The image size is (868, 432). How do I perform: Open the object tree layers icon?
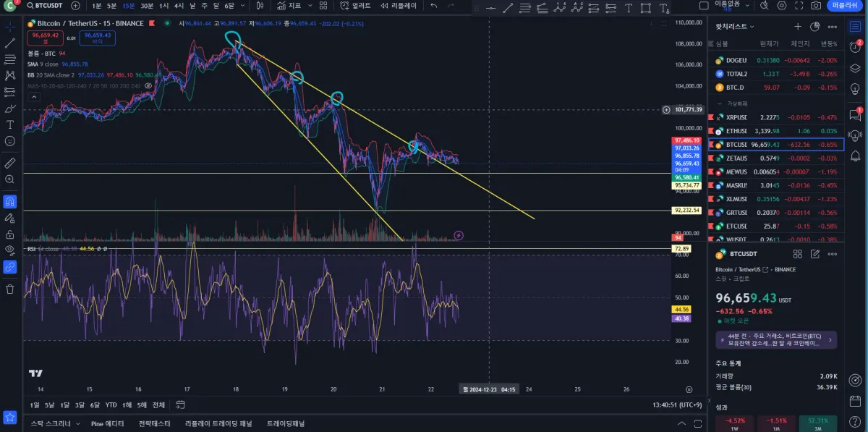pos(855,69)
